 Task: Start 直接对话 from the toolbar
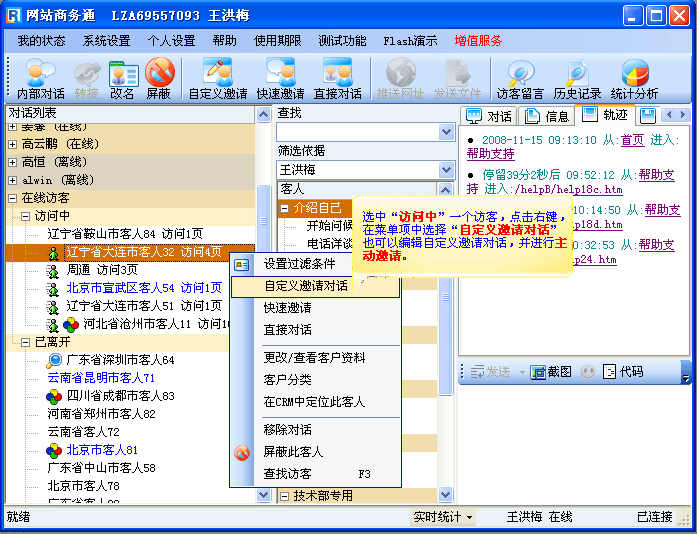337,79
